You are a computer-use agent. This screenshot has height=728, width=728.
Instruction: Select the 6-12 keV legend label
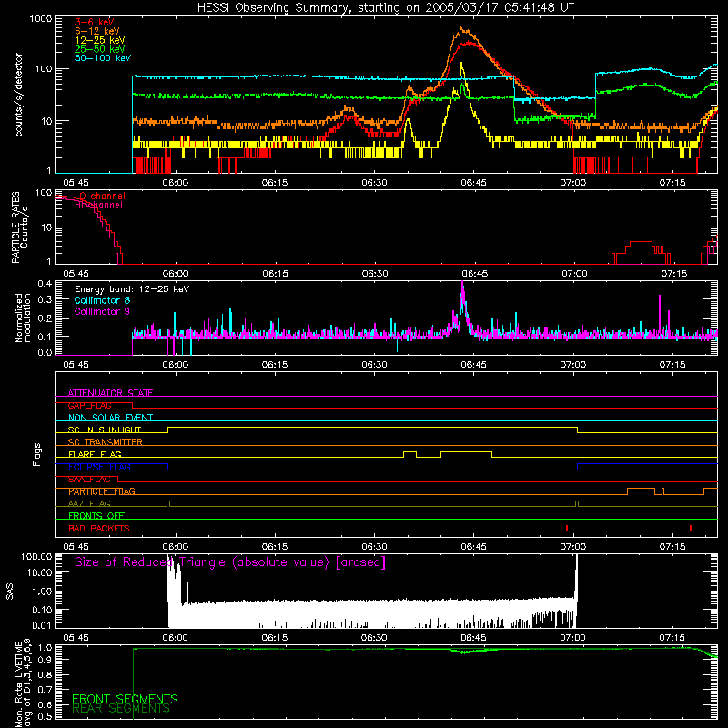97,31
